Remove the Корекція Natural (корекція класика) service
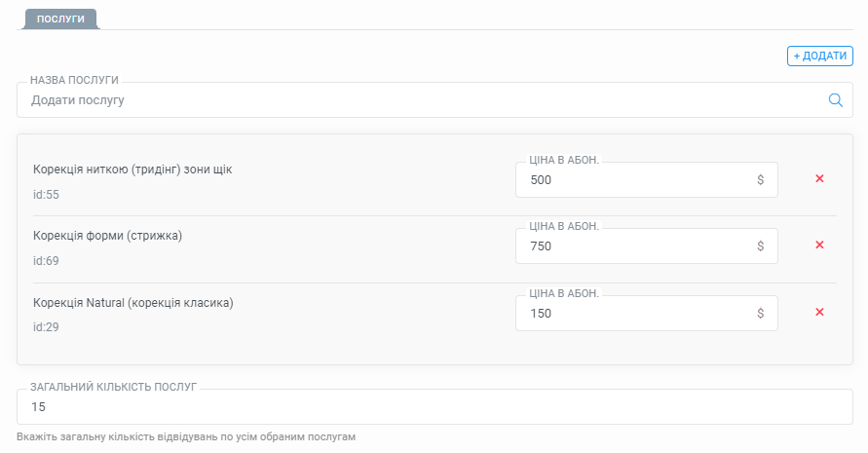 click(x=820, y=313)
